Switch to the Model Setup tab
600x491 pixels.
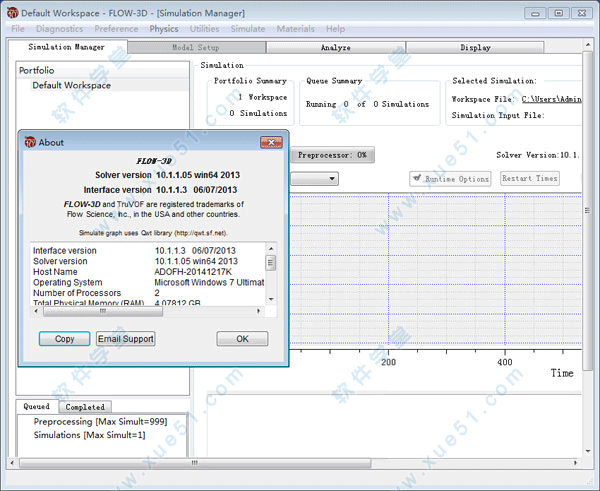196,47
